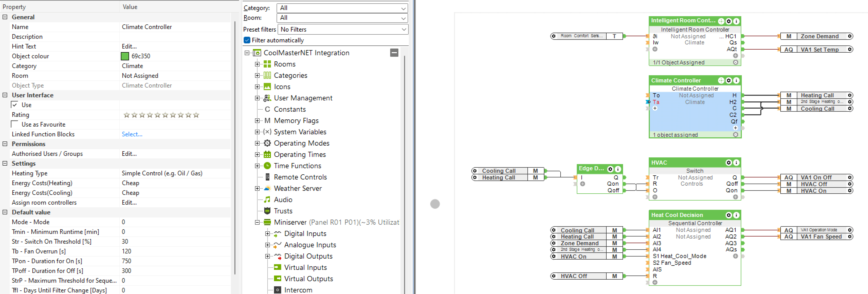This screenshot has width=868, height=294.
Task: Open settings gear on Intelligent Room Controller block
Action: click(x=728, y=21)
